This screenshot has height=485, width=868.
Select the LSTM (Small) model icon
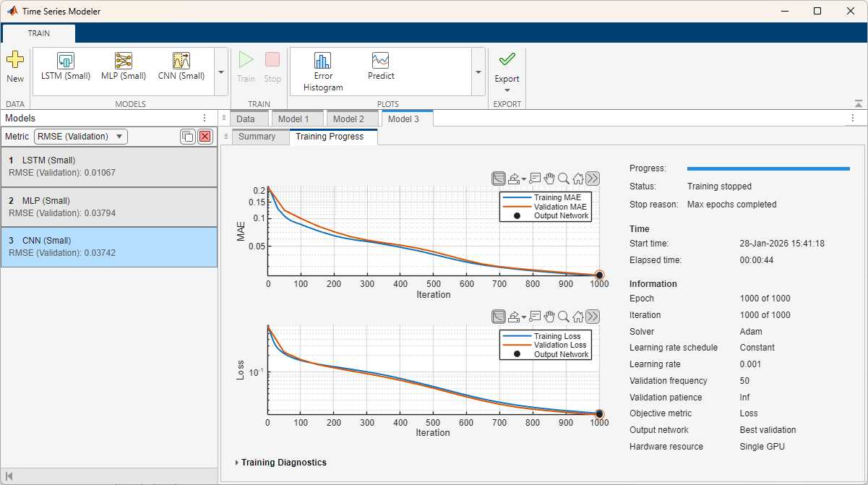pyautogui.click(x=66, y=61)
